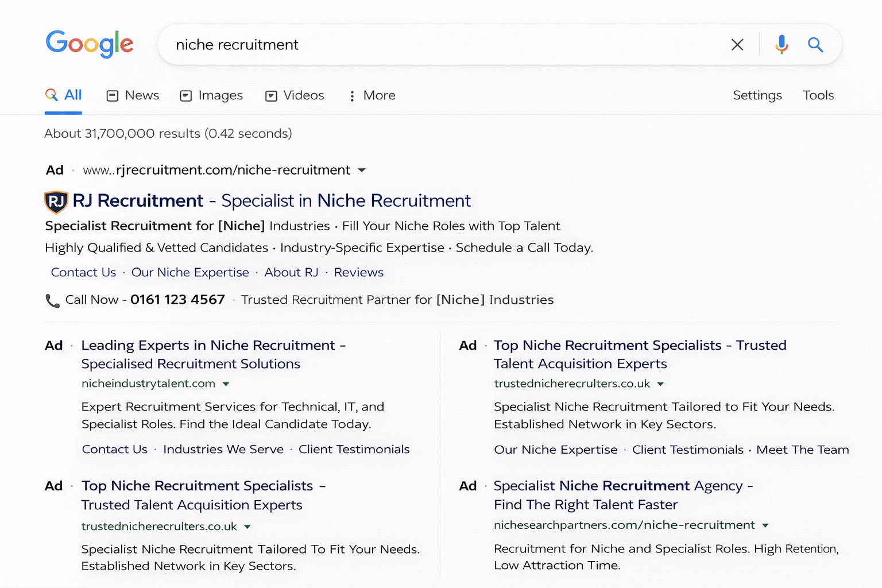The width and height of the screenshot is (882, 588).
Task: Switch to the Images tab
Action: (211, 95)
